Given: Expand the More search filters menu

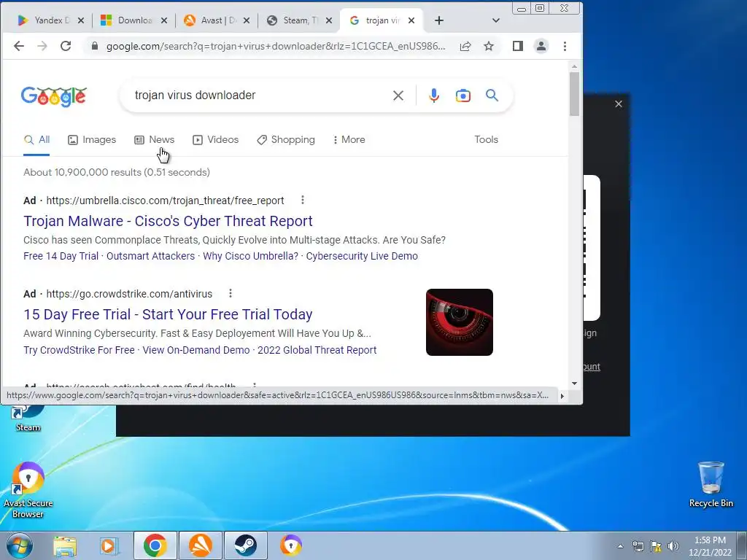Looking at the screenshot, I should 349,139.
